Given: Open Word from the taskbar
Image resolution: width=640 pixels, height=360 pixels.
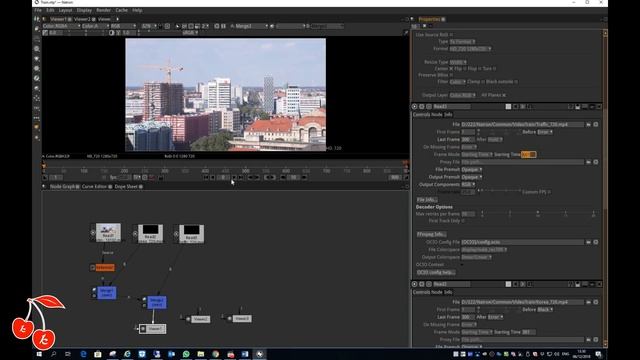Looking at the screenshot, I should [x=245, y=354].
